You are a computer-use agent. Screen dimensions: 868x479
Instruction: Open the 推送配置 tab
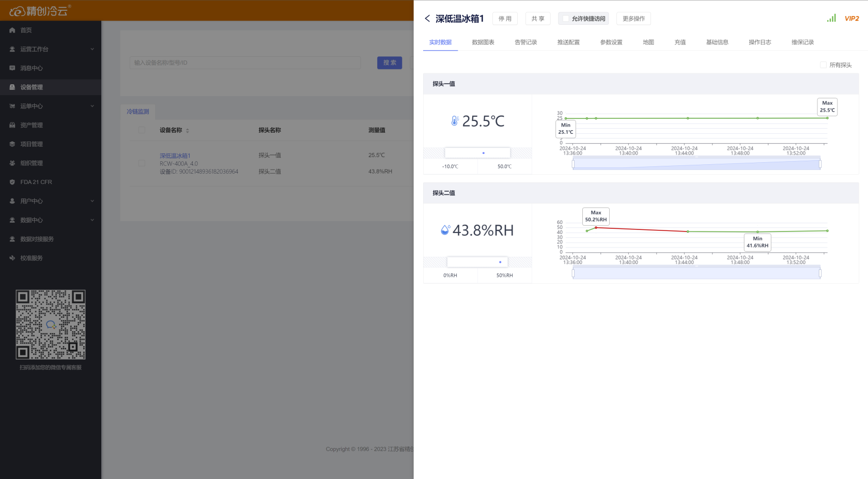pyautogui.click(x=568, y=42)
